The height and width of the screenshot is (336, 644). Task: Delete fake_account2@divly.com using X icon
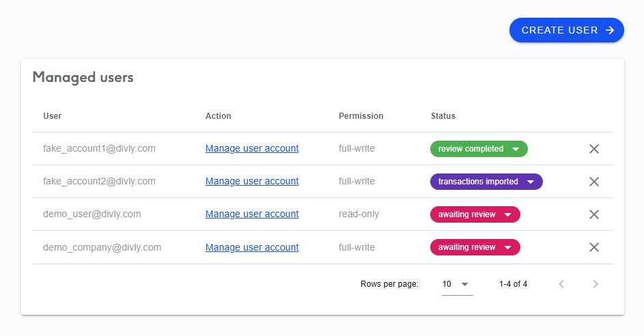point(593,182)
